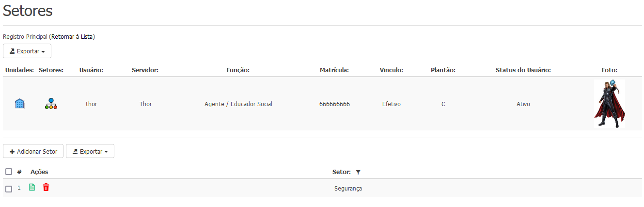The height and width of the screenshot is (207, 644).
Task: Open the top Exportar dropdown caret
Action: pyautogui.click(x=43, y=51)
